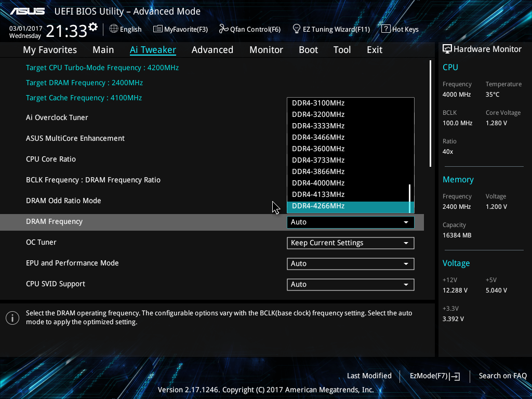Screen dimensions: 532x399
Task: Click the ASUS logo
Action: [27, 11]
